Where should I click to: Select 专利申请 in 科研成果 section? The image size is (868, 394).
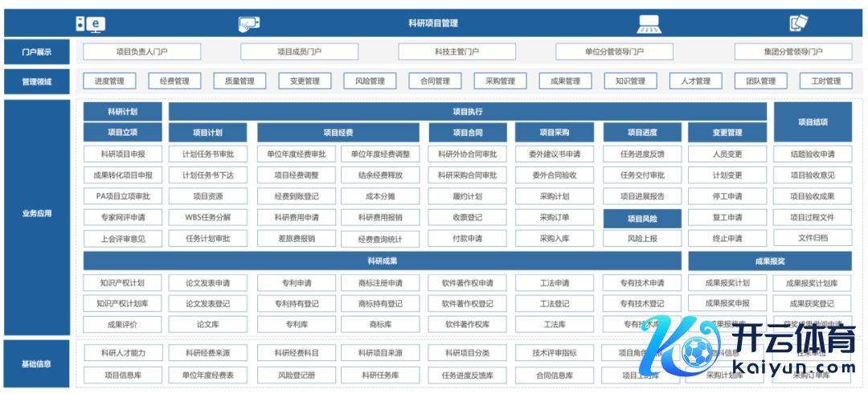coord(297,283)
